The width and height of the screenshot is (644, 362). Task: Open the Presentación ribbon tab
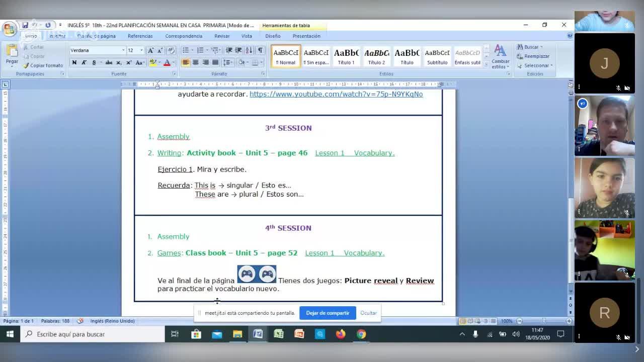tap(306, 36)
